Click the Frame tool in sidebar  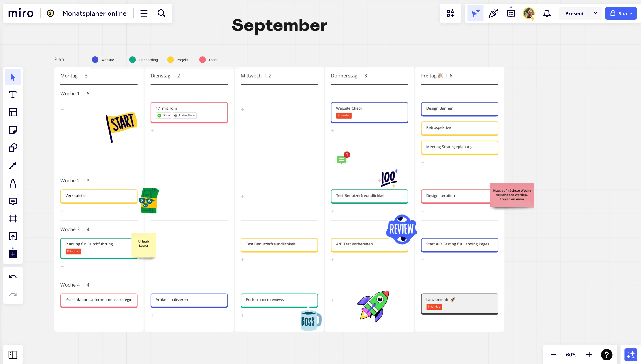pyautogui.click(x=12, y=219)
